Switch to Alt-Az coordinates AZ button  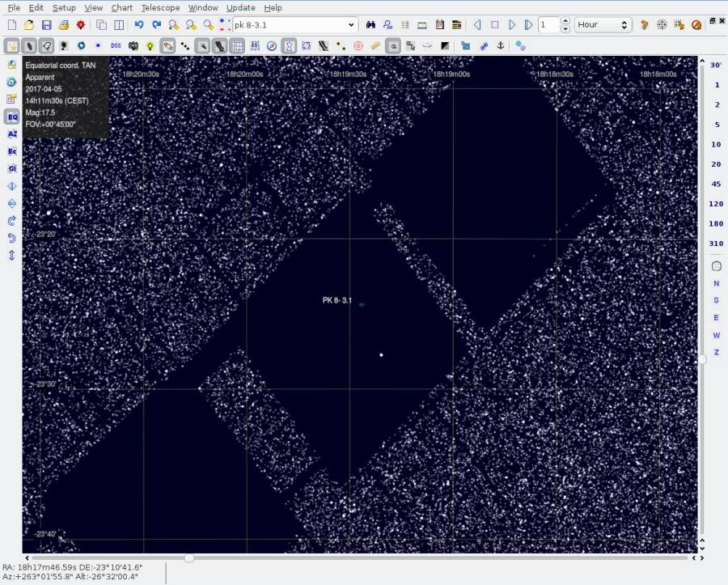pyautogui.click(x=12, y=134)
